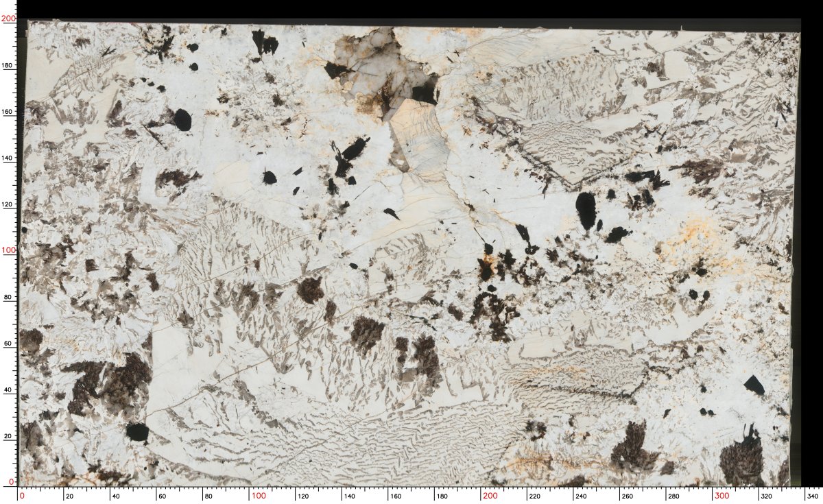Click the '60' label on horizontal ruler
The height and width of the screenshot is (504, 823).
[x=162, y=495]
